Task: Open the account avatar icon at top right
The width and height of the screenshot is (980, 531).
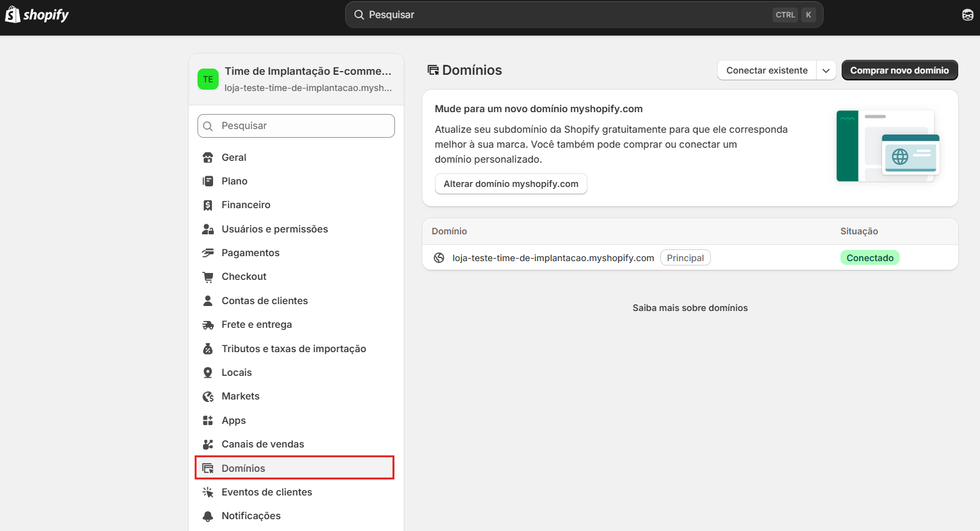Action: [x=968, y=15]
